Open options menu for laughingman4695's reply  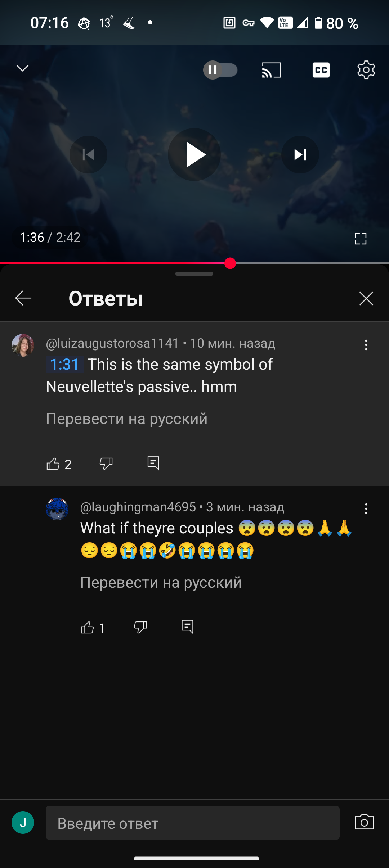pos(366,508)
